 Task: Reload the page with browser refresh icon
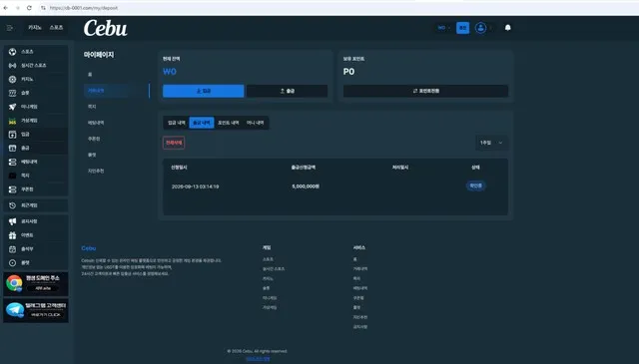coord(29,8)
